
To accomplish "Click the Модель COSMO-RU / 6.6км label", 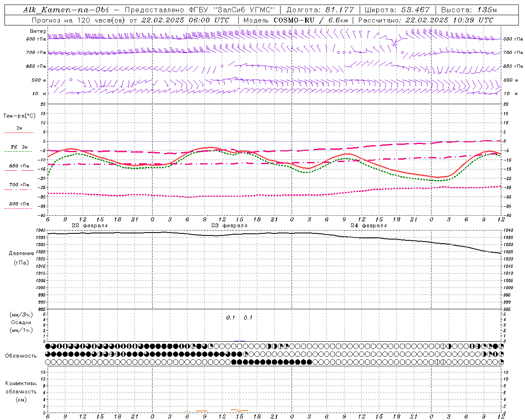I will click(x=295, y=20).
